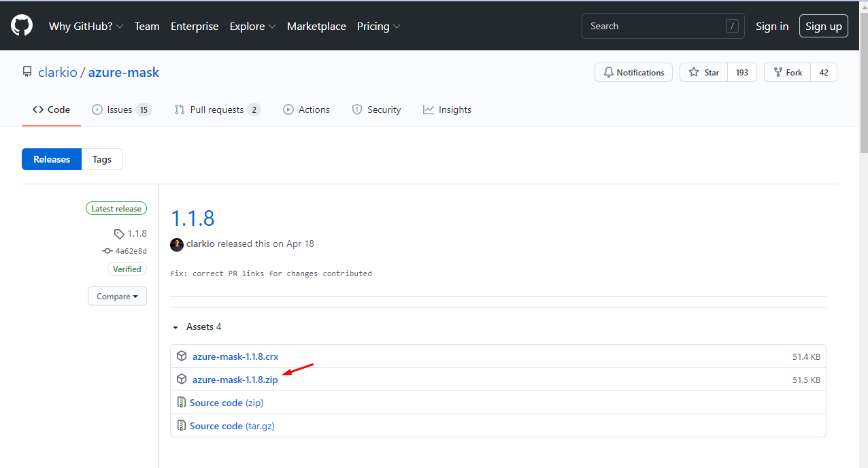Click the package icon beside azure-mask-1.1.8.crx
Viewport: 868px width, 468px height.
tap(182, 356)
